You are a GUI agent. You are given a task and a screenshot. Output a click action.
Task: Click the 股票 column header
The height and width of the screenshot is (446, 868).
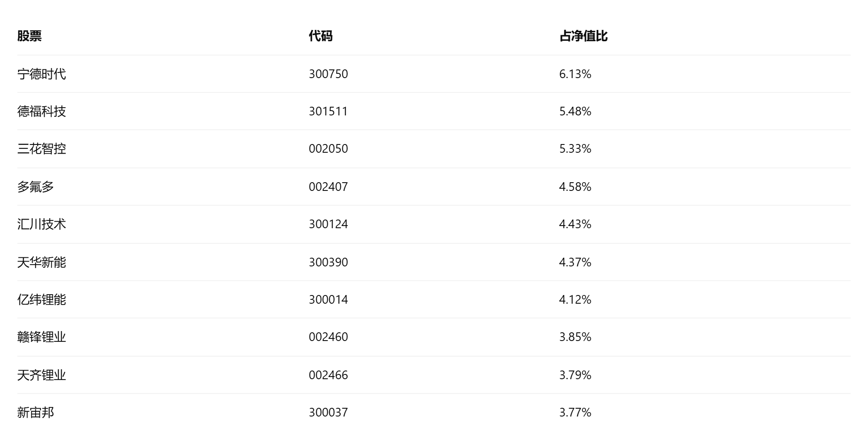tap(30, 36)
